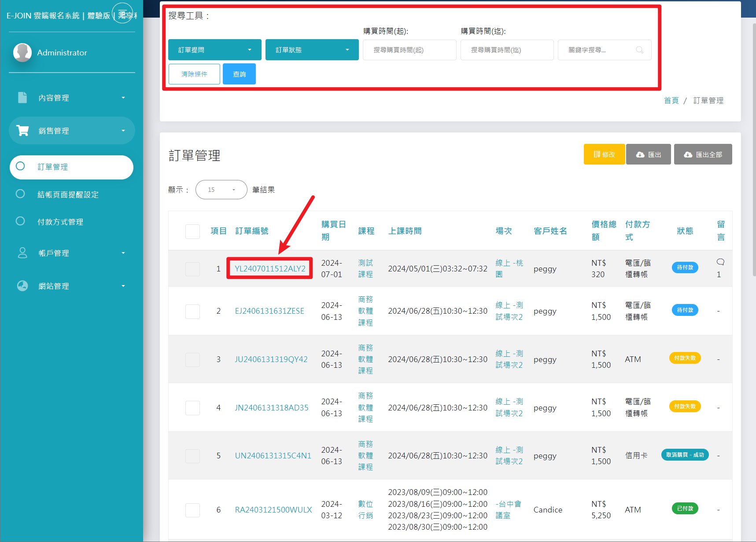Click the globe icon beside 網站管理
The height and width of the screenshot is (542, 756).
(x=22, y=286)
